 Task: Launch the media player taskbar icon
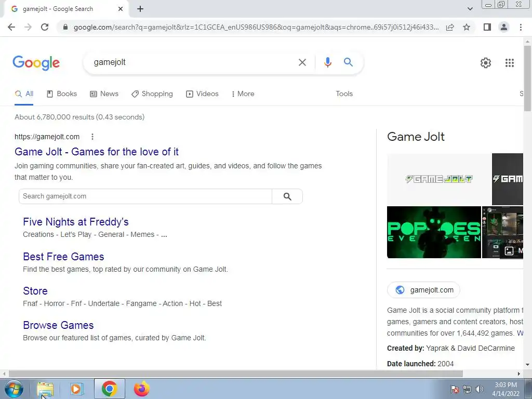(77, 389)
